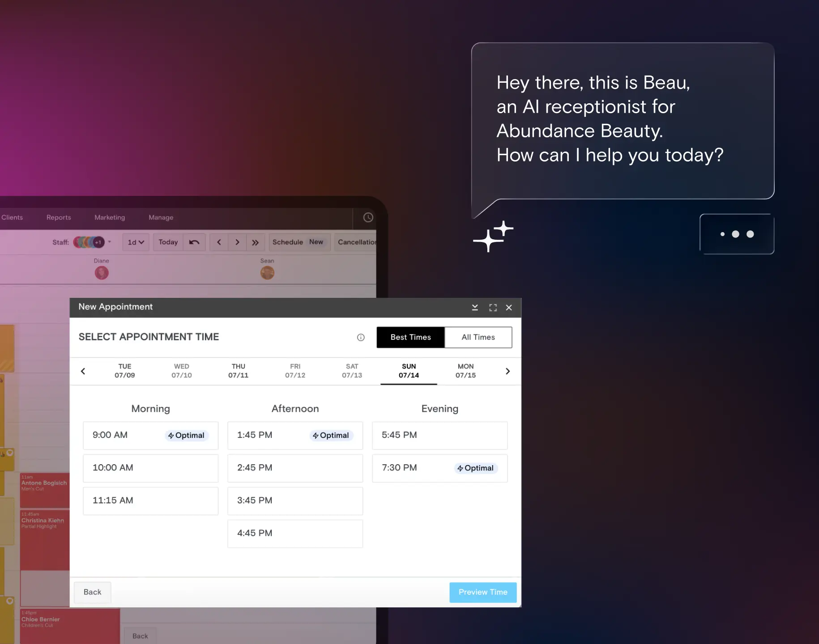The width and height of the screenshot is (819, 644).
Task: Show previous week of dates
Action: (83, 371)
